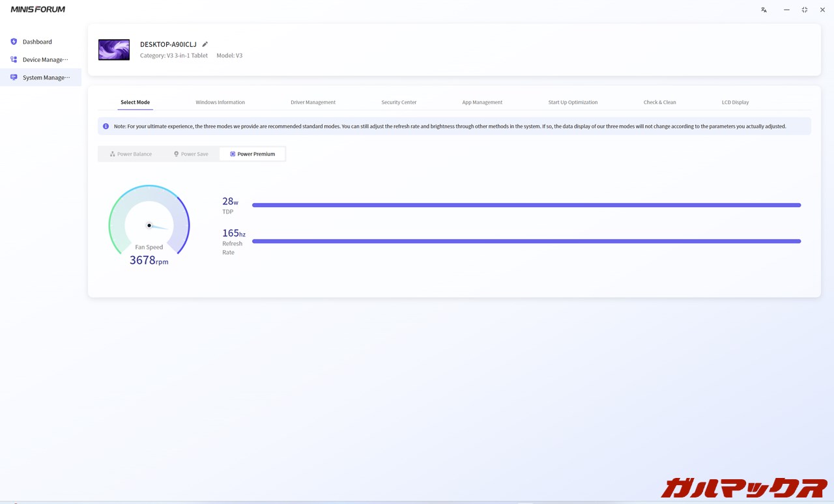Screen dimensions: 834x504
Task: Open the Windows Information tab
Action: 220,102
